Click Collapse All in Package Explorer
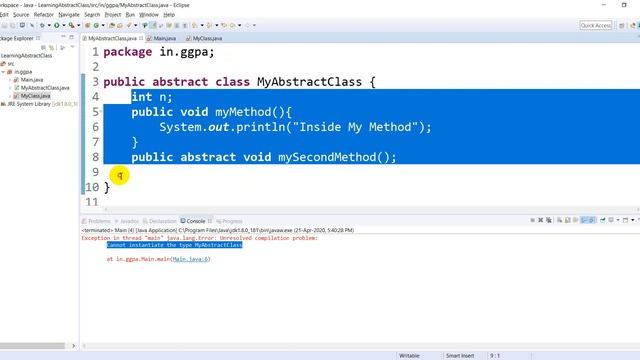 tap(44, 48)
